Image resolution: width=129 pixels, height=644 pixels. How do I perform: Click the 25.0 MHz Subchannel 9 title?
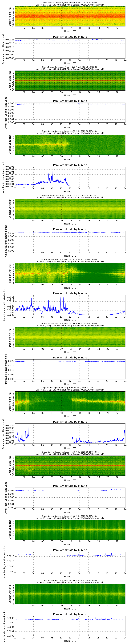(x=70, y=581)
